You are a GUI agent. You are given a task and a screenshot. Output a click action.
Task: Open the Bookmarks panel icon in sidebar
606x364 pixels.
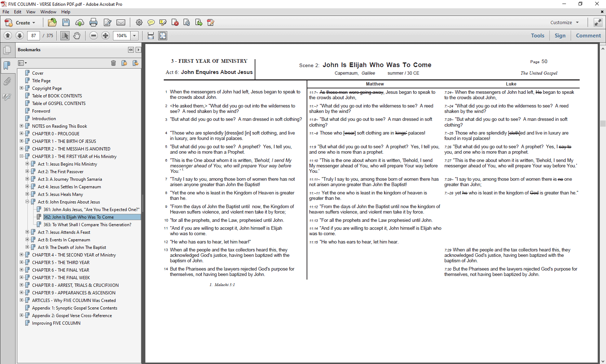[7, 65]
